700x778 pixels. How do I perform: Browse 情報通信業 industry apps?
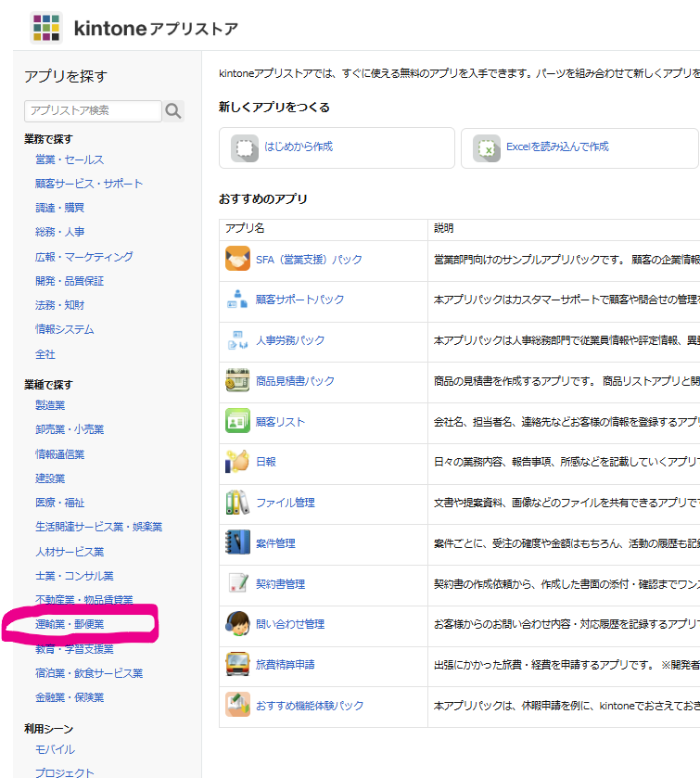(59, 454)
